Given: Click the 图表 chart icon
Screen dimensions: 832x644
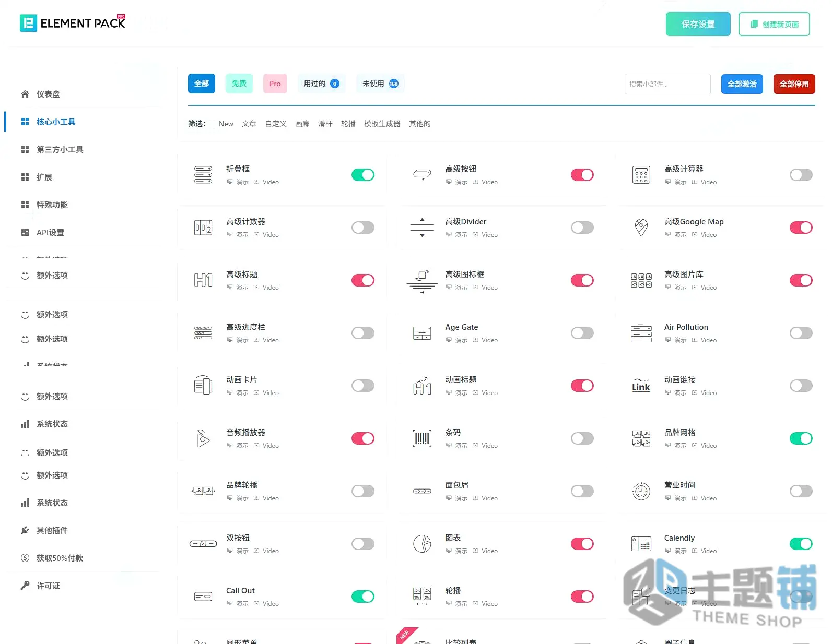Looking at the screenshot, I should 422,544.
